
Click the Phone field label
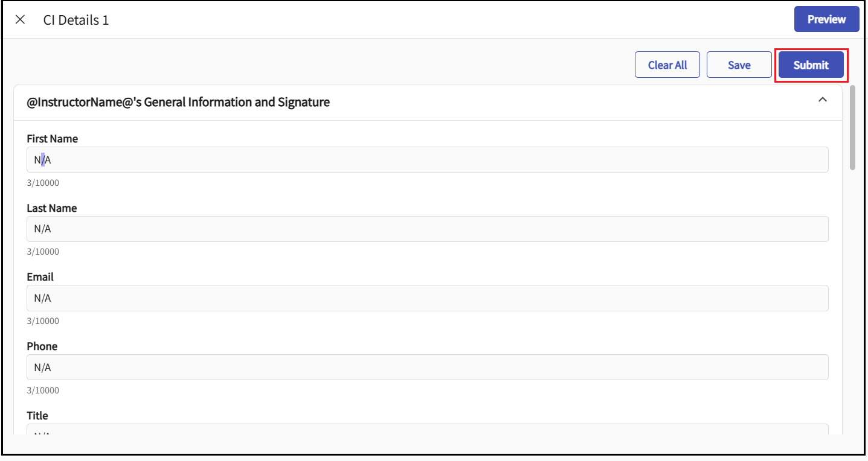point(42,346)
